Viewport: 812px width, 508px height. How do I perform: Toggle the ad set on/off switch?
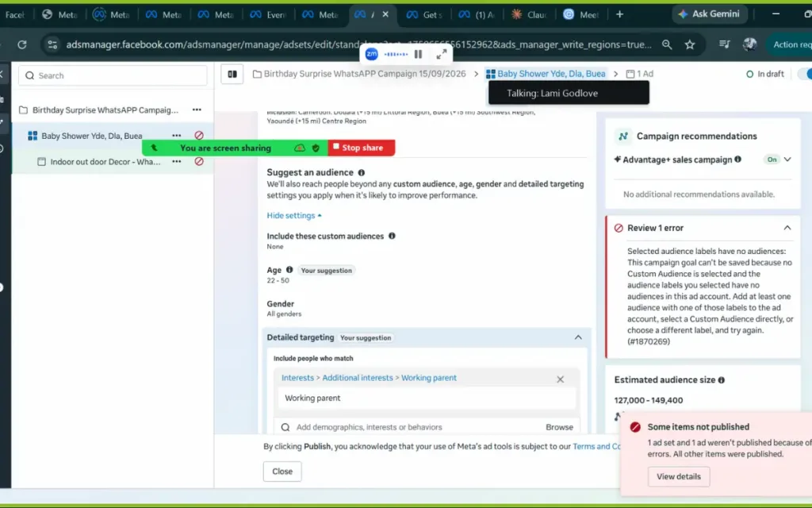(x=806, y=74)
